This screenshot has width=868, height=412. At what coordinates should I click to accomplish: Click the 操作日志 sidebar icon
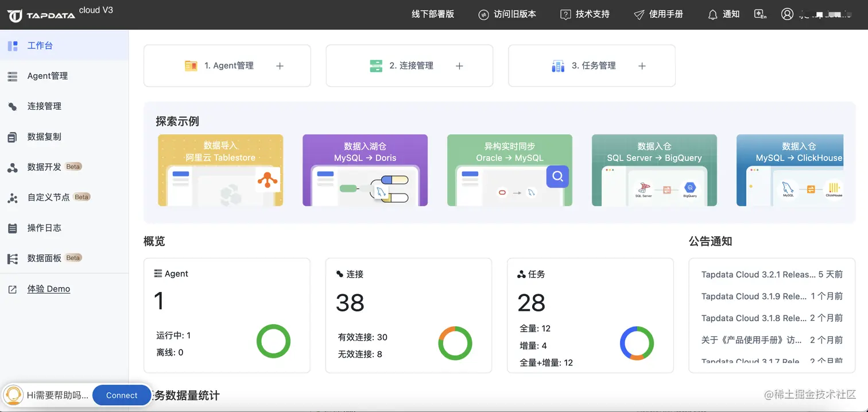point(13,228)
